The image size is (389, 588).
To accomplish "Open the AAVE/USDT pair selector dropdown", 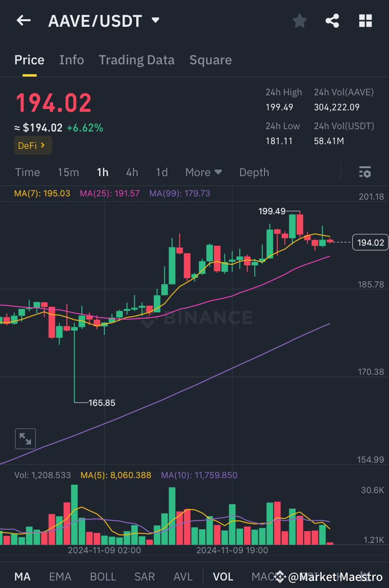I will pyautogui.click(x=155, y=20).
